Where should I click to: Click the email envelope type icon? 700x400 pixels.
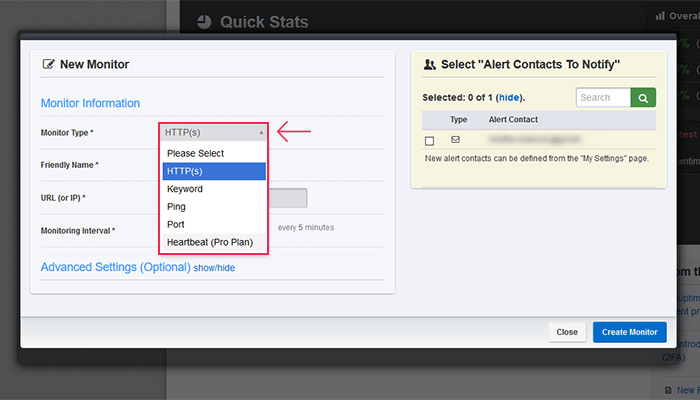tap(455, 140)
